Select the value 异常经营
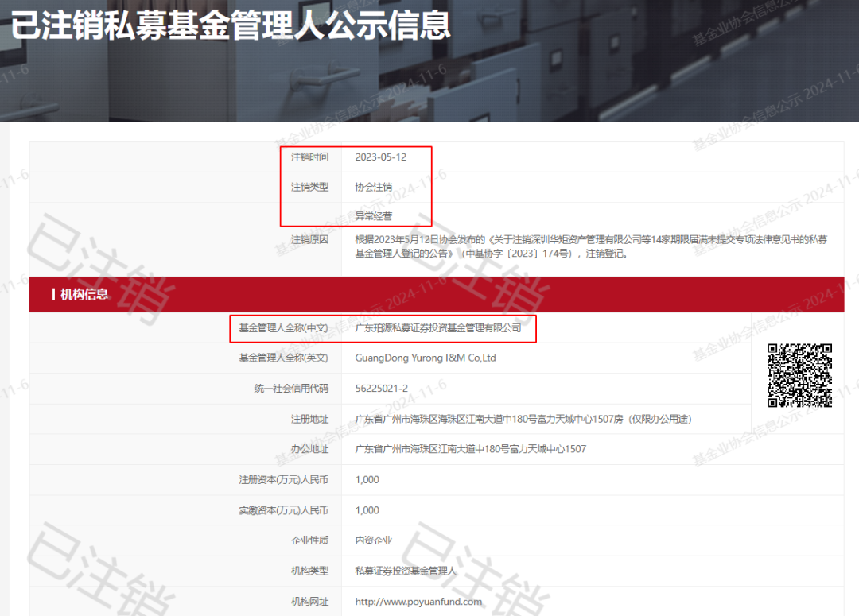Viewport: 859px width, 616px height. click(x=374, y=215)
